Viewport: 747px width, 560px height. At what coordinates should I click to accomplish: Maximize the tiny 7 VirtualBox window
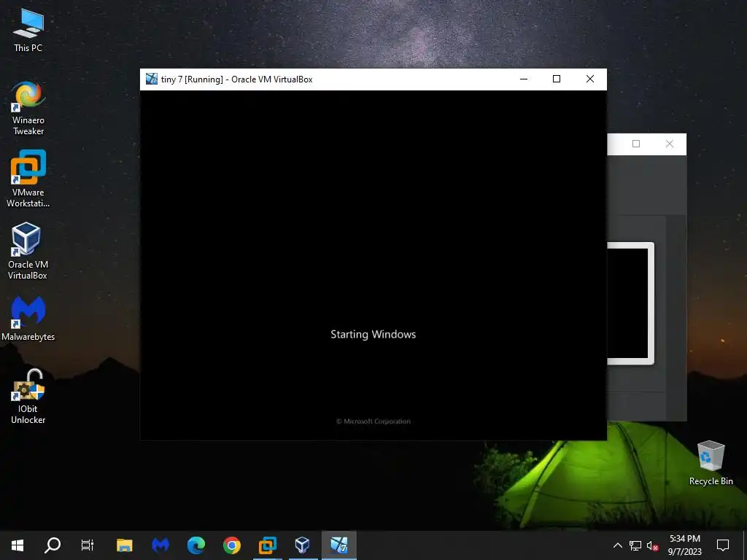[557, 79]
